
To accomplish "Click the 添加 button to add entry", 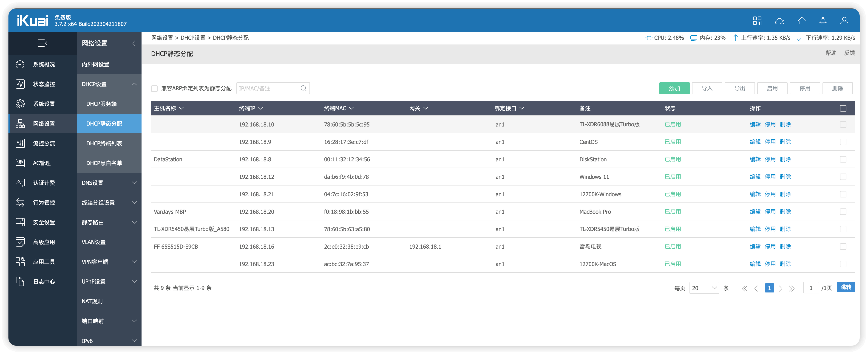I will click(x=674, y=88).
